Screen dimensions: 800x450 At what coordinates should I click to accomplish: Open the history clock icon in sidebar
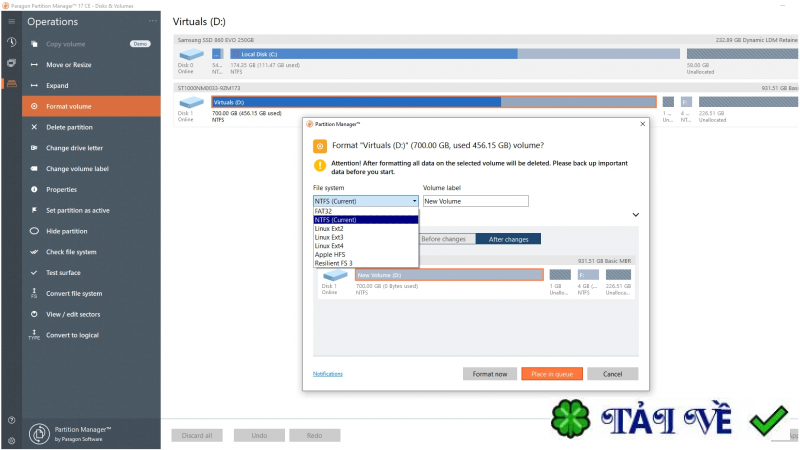click(x=11, y=42)
